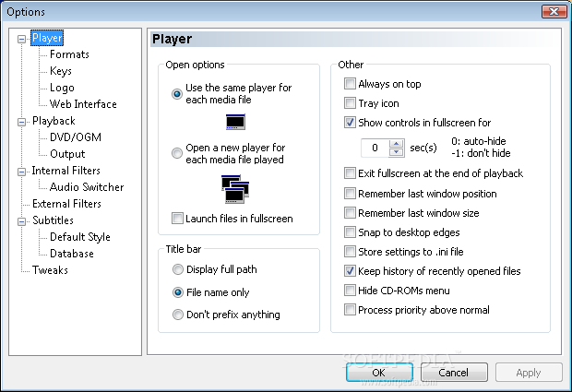Screen dimensions: 572x392
Task: Select Display full path title option
Action: (x=178, y=269)
